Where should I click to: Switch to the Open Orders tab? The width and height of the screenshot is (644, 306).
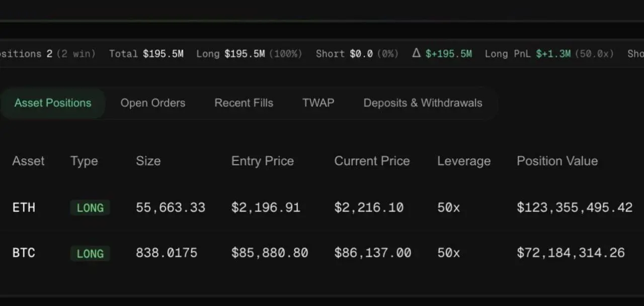[153, 103]
